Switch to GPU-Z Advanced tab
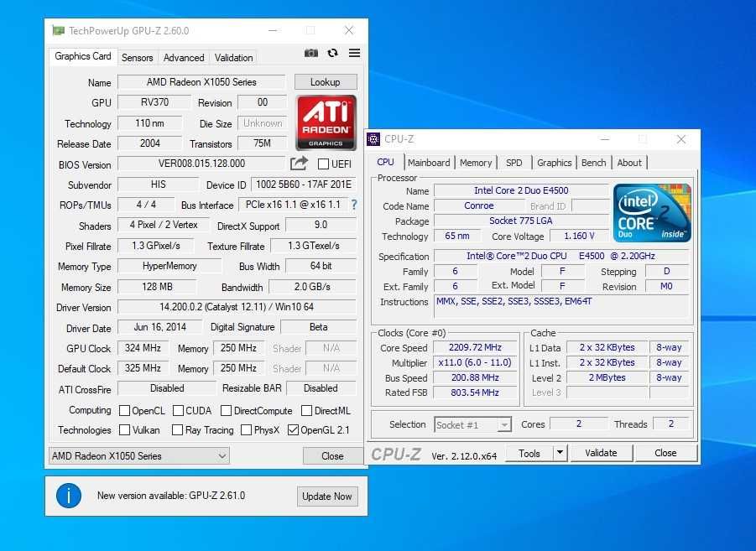This screenshot has width=756, height=551. (x=184, y=57)
